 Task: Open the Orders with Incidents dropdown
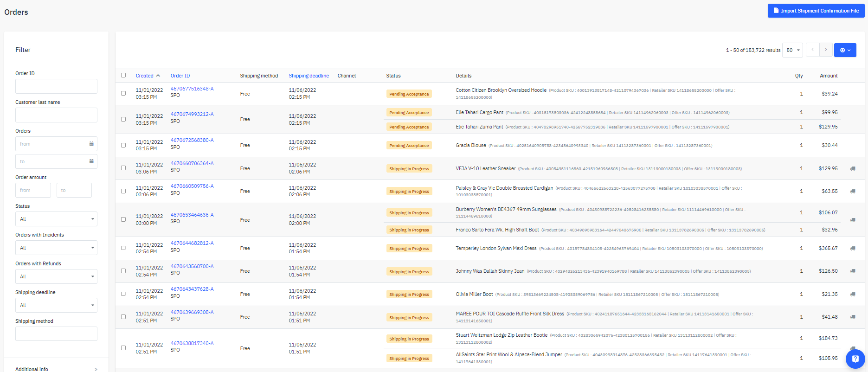pos(56,248)
